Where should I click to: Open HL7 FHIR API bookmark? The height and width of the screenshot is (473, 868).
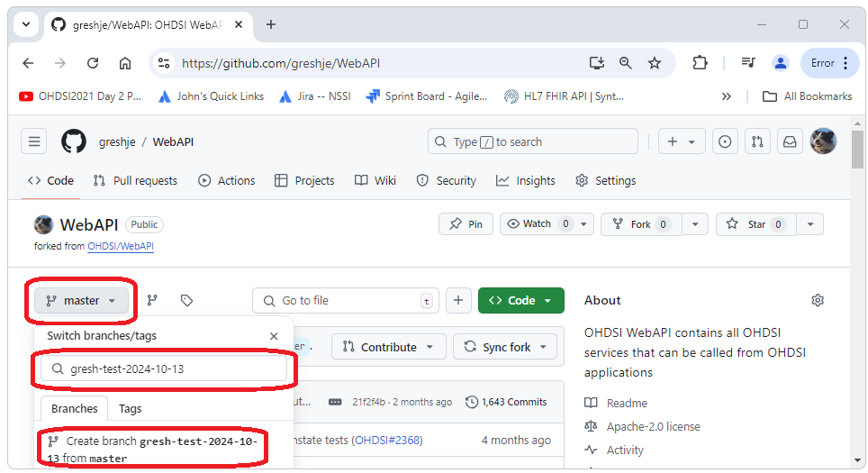tap(564, 96)
